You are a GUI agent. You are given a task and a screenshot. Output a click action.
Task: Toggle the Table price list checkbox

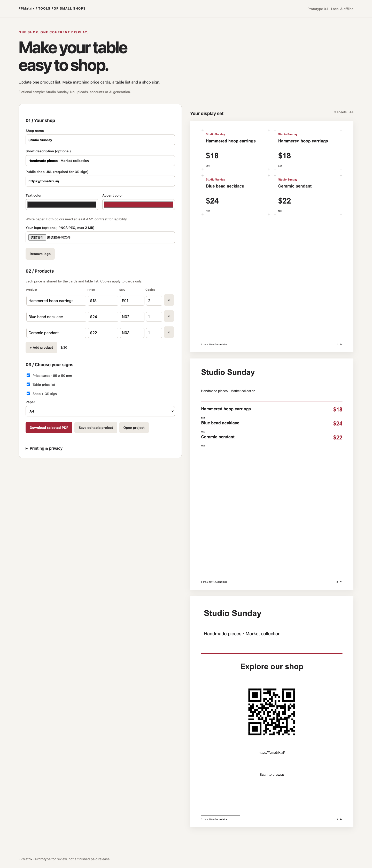pos(28,384)
